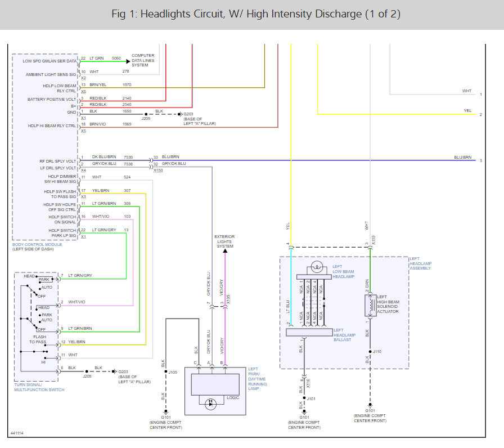Click the G101 ground symbol below J105

pyautogui.click(x=165, y=411)
